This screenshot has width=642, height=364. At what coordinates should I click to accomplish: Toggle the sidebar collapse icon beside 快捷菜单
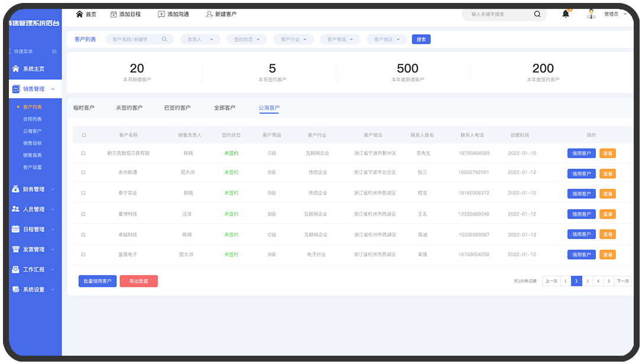click(x=54, y=51)
